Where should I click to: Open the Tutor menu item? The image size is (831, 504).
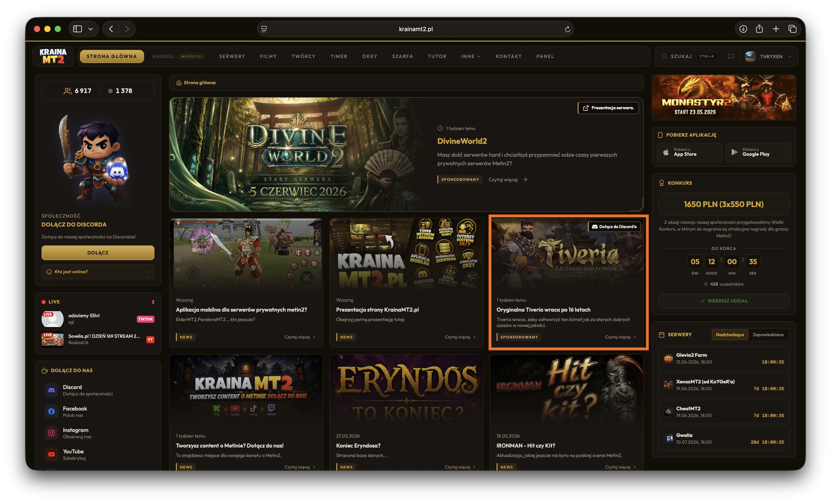(437, 56)
